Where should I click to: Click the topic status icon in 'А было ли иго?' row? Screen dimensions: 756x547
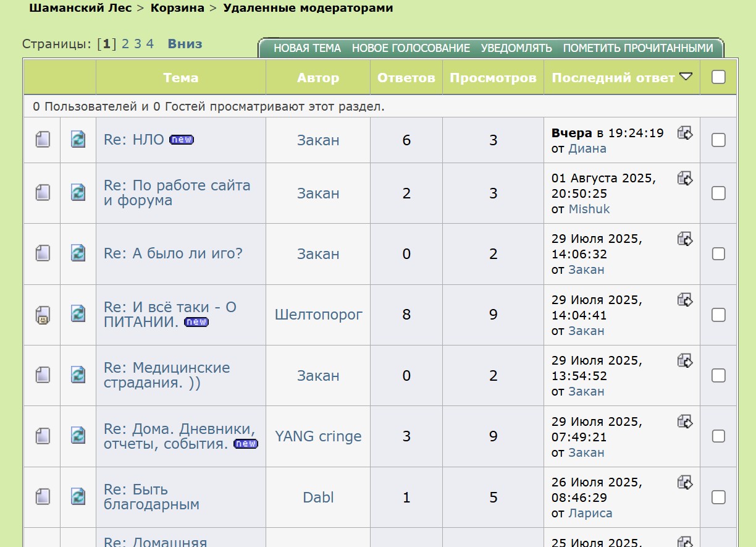point(42,253)
